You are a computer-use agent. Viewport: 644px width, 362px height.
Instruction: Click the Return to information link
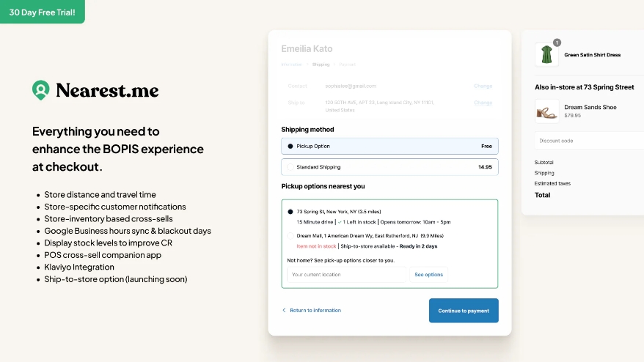315,311
